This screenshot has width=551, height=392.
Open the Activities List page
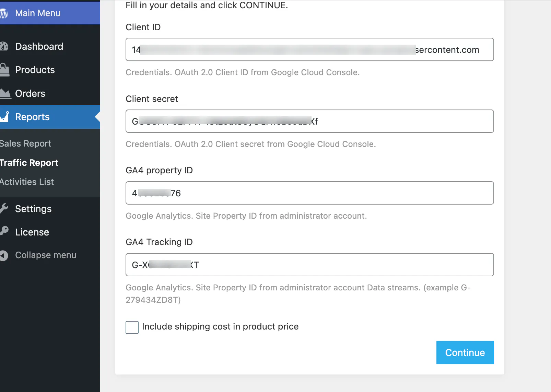click(x=27, y=182)
